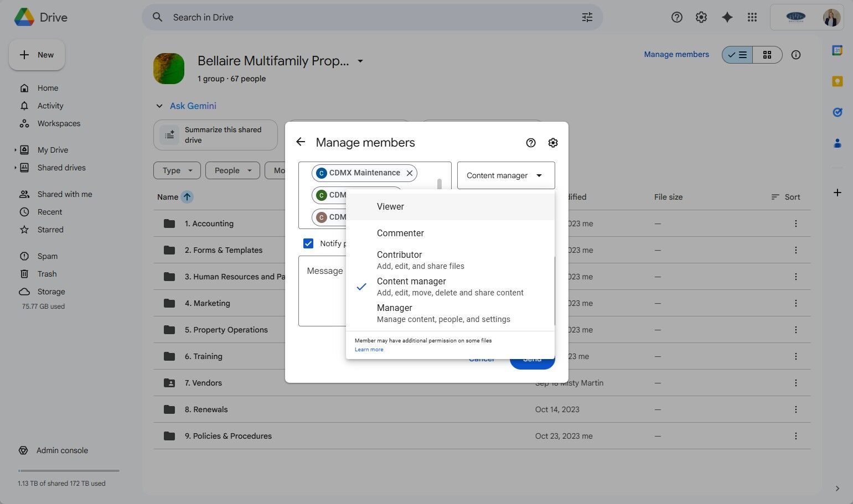Viewport: 853px width, 504px height.
Task: Toggle the Notify people checkbox
Action: (x=308, y=243)
